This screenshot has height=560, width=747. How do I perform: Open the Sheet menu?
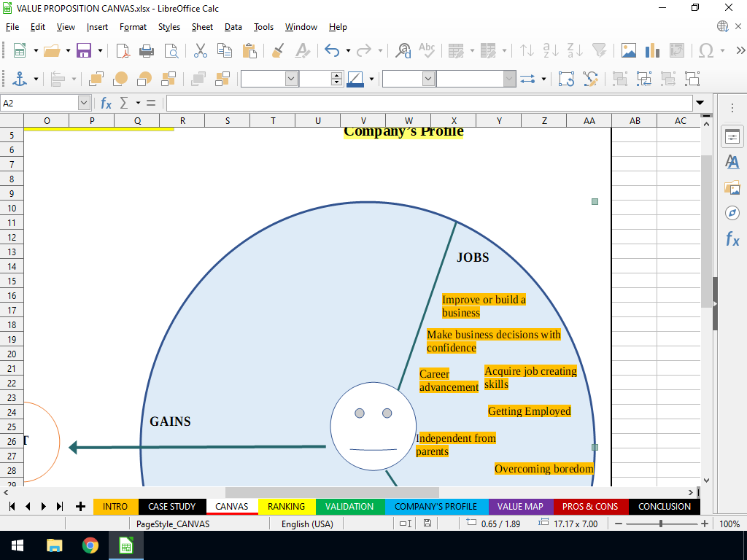click(202, 27)
